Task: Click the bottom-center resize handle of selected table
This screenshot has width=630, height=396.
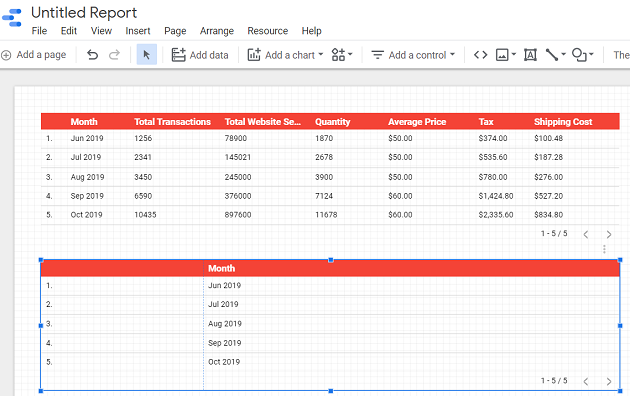Action: 331,391
